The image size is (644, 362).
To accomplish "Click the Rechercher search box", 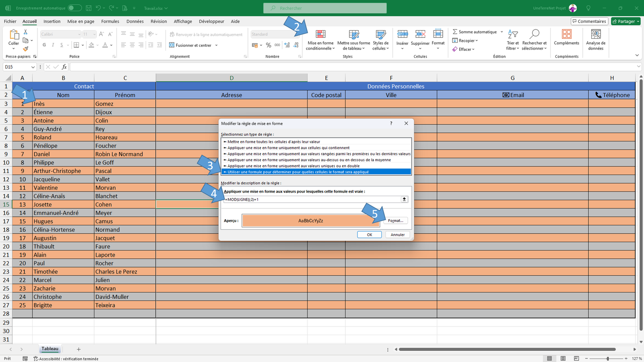I will (x=325, y=8).
